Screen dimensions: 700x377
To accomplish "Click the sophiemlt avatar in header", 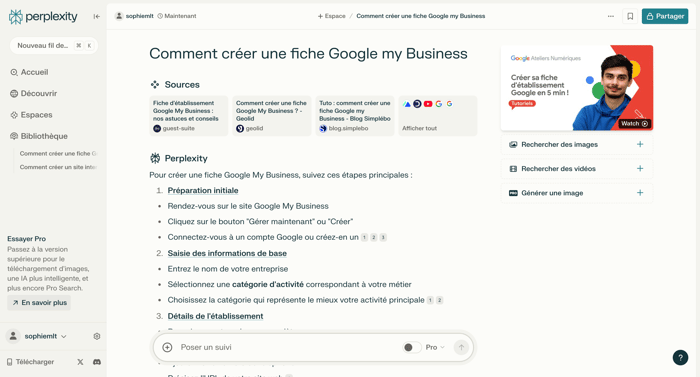I will coord(119,16).
